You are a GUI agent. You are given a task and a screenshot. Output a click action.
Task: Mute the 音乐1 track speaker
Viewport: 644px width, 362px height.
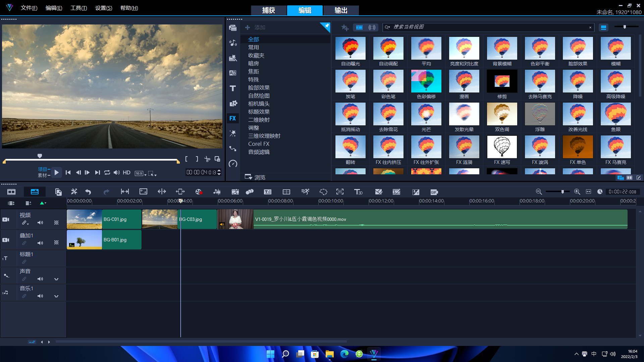40,296
